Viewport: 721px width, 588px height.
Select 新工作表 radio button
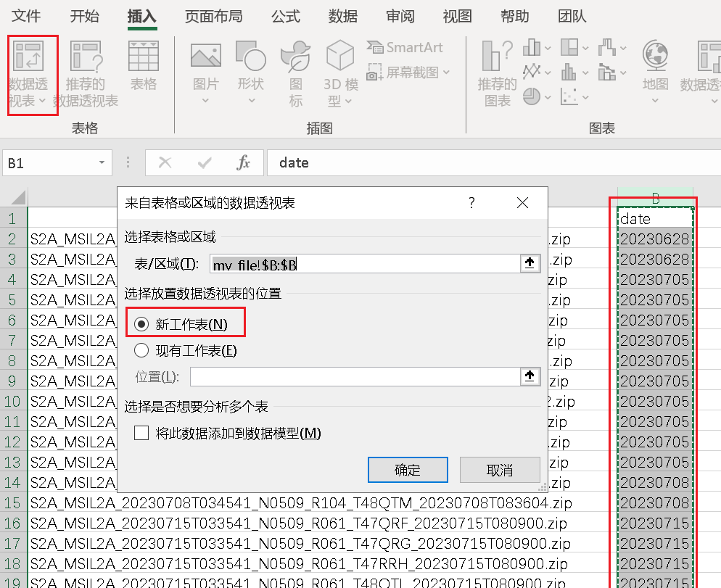point(141,324)
